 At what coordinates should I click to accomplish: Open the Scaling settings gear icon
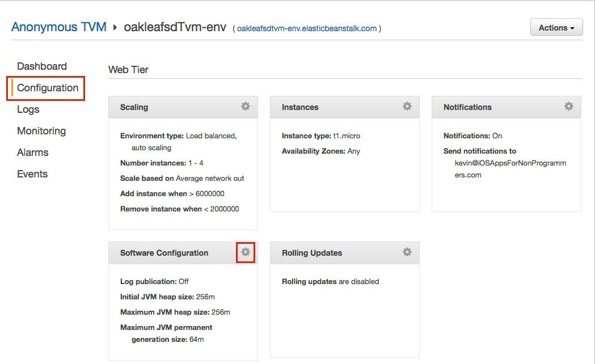[245, 106]
